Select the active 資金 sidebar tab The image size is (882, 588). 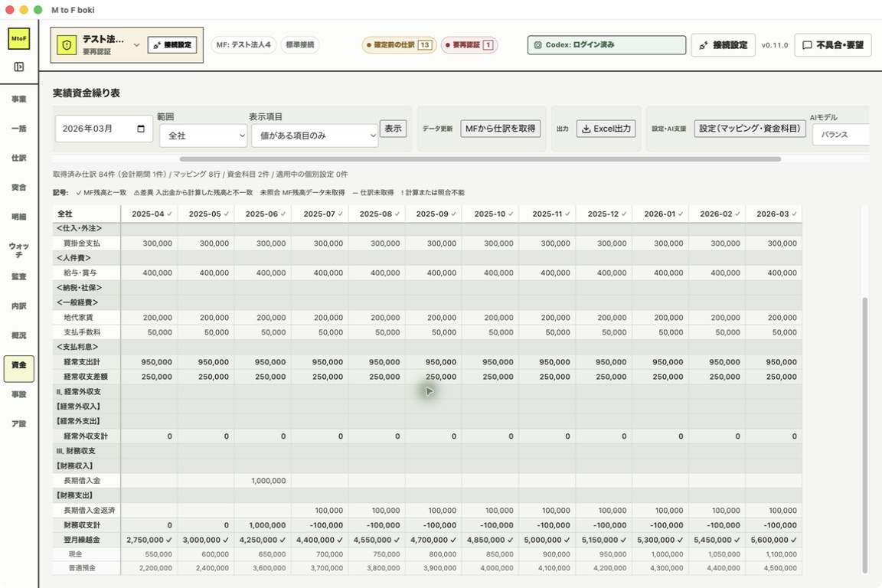[x=18, y=368]
